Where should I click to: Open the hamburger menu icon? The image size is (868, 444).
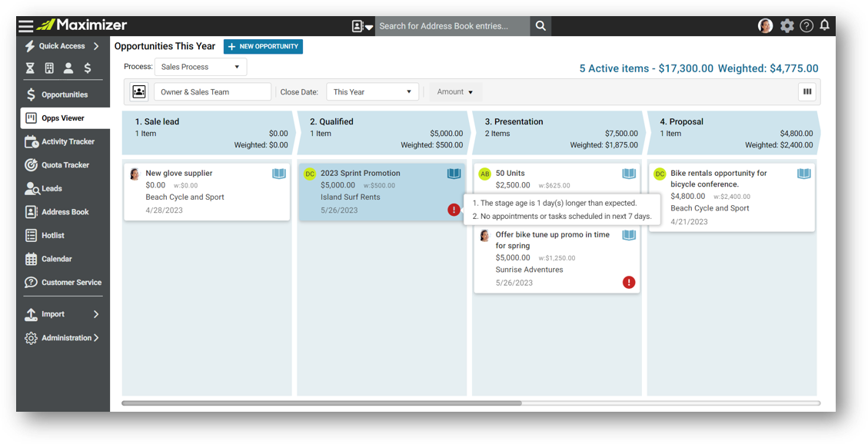click(25, 25)
